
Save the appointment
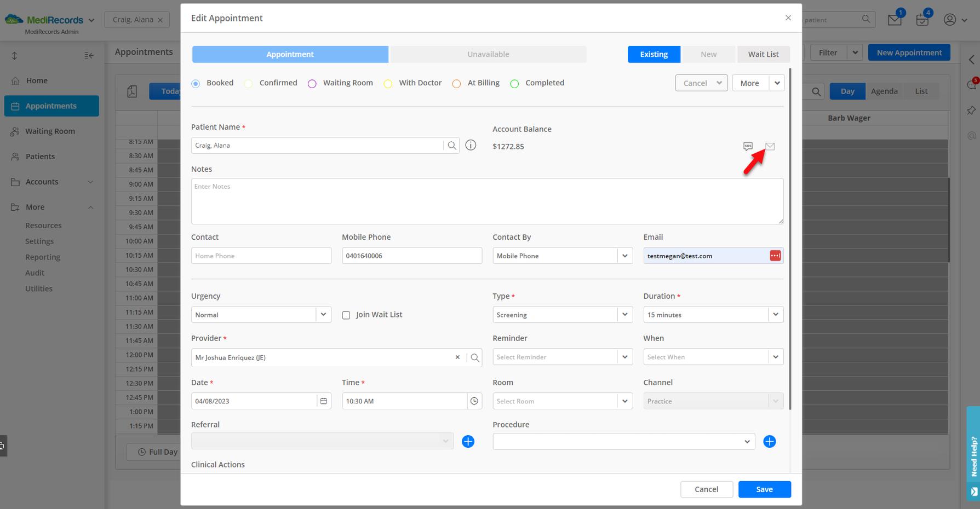point(764,489)
